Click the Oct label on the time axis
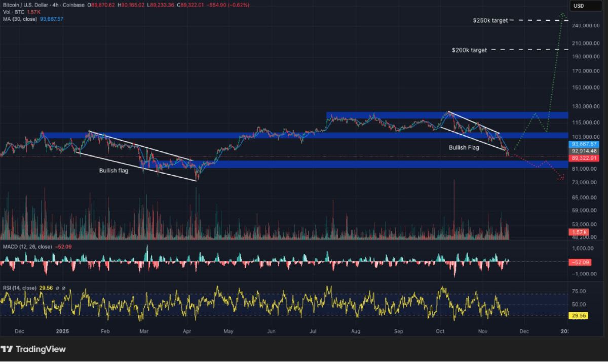The width and height of the screenshot is (608, 364). pos(440,331)
